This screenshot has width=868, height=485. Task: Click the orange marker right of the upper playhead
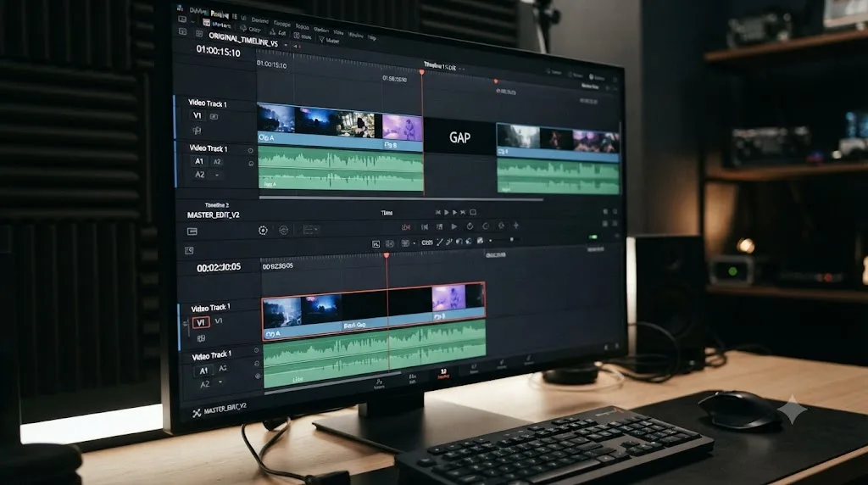(x=496, y=81)
